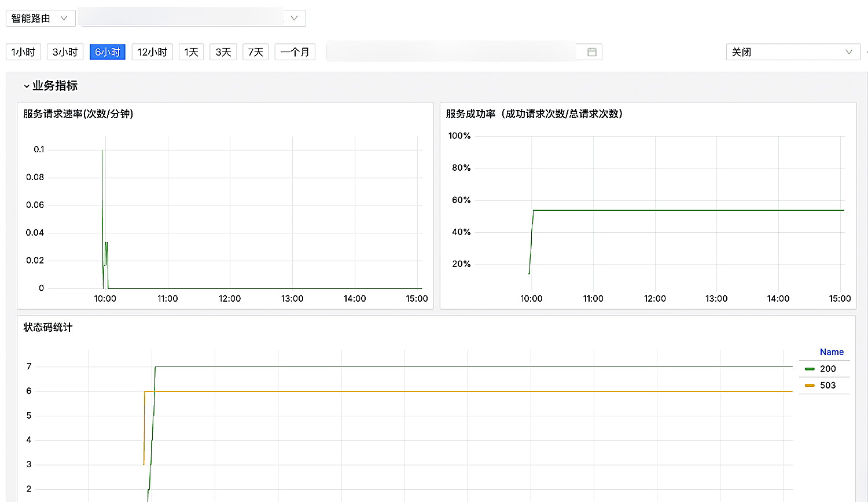This screenshot has width=868, height=502.
Task: Click the calendar icon in date picker
Action: (592, 52)
